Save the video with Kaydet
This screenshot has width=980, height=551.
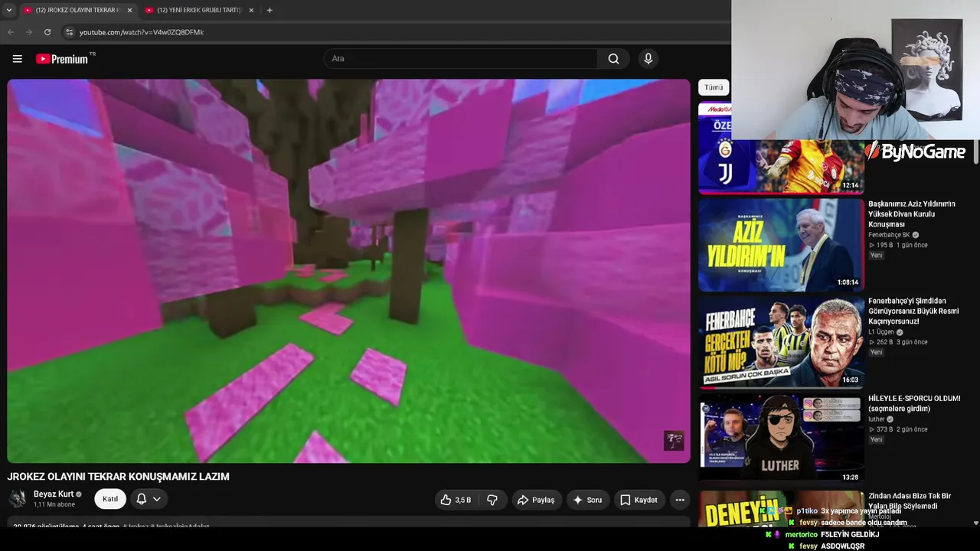point(639,500)
